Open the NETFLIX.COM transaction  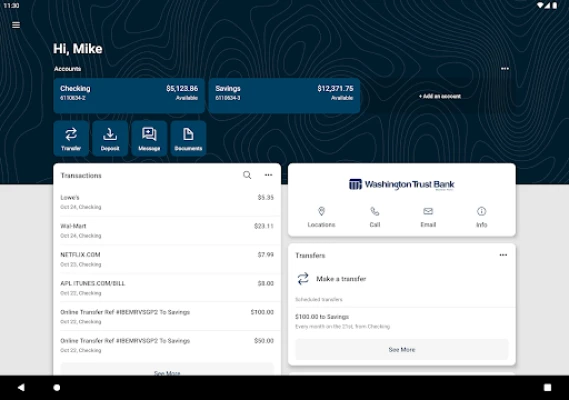click(x=167, y=259)
